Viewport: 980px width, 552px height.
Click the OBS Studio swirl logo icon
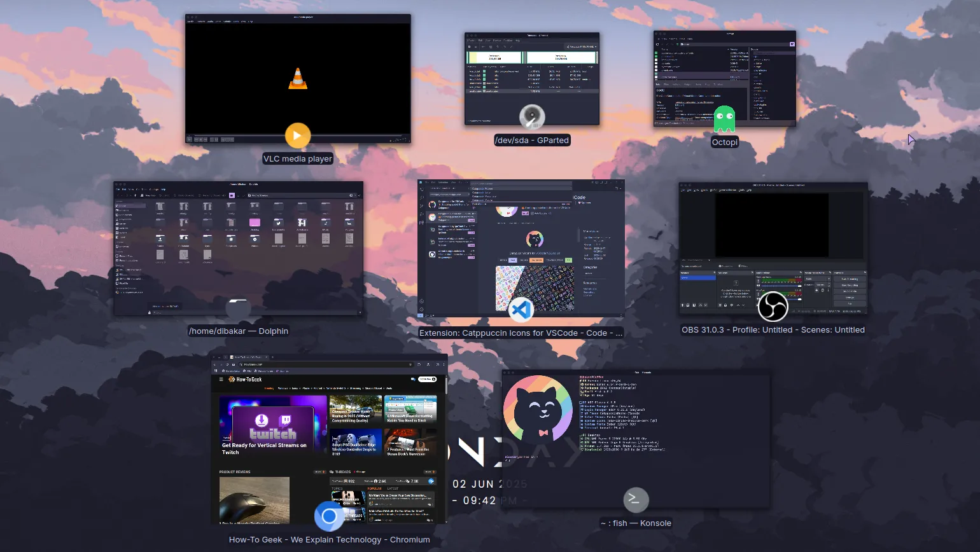pyautogui.click(x=773, y=308)
